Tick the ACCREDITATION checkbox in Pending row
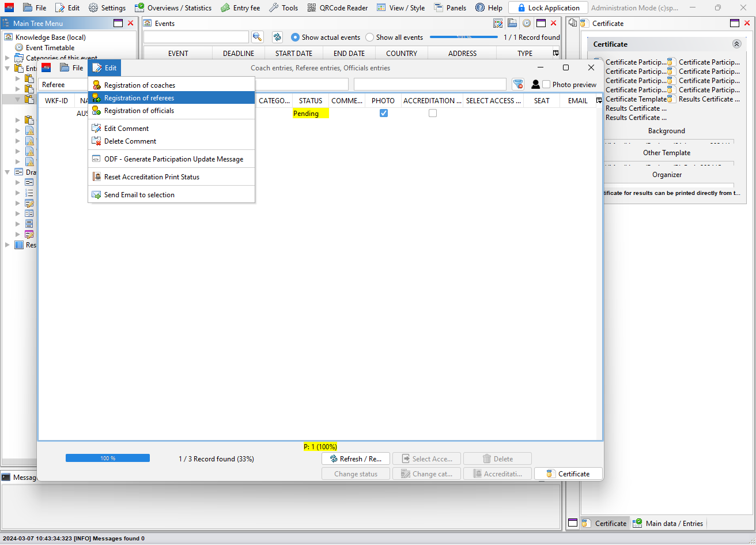756x545 pixels. click(433, 113)
